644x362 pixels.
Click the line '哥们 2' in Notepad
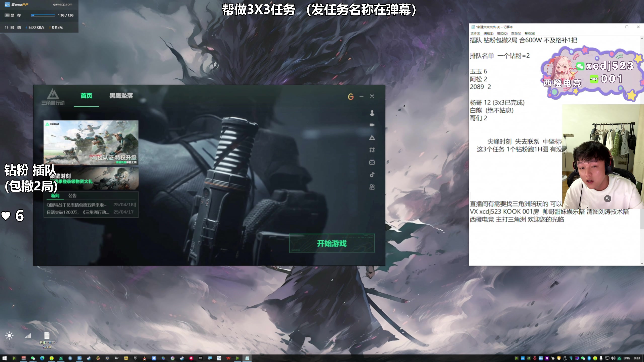pos(478,118)
